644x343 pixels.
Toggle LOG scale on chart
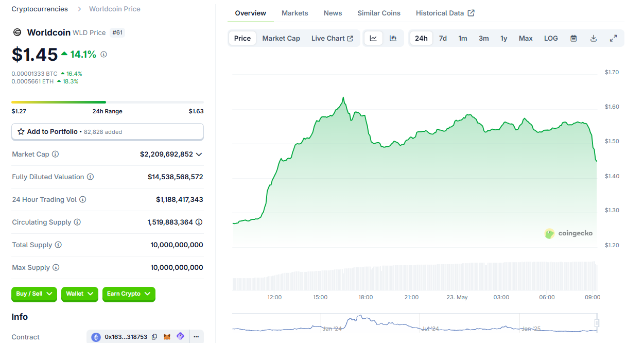point(551,38)
